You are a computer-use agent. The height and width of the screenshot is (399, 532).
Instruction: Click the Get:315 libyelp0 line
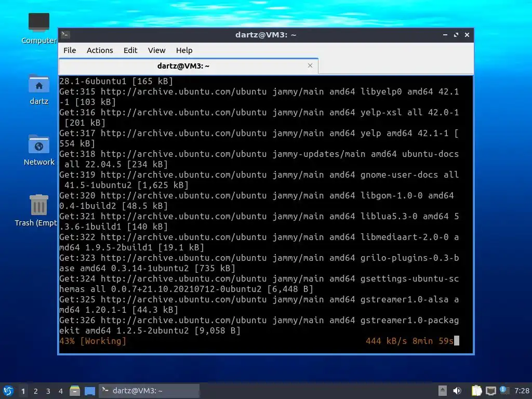(x=259, y=97)
